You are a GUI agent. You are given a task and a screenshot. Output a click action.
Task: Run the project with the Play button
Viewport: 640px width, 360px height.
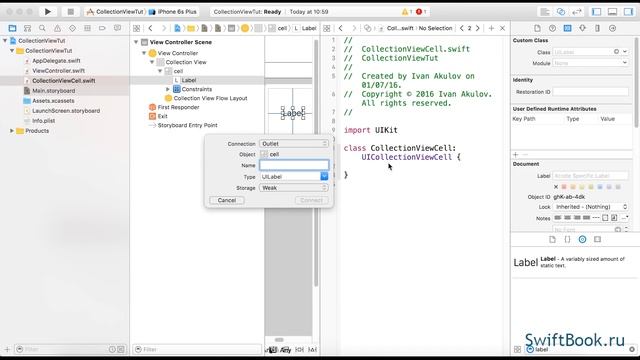pyautogui.click(x=48, y=12)
